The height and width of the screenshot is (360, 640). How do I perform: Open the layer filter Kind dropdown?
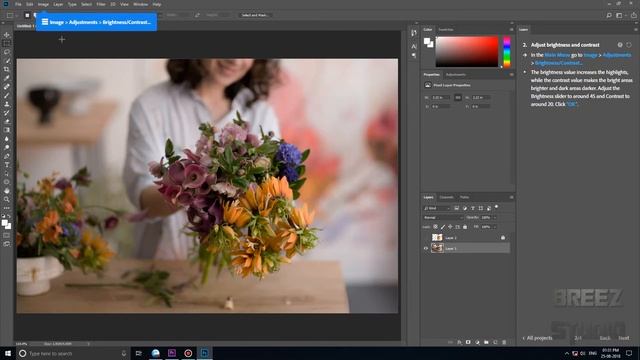click(437, 208)
